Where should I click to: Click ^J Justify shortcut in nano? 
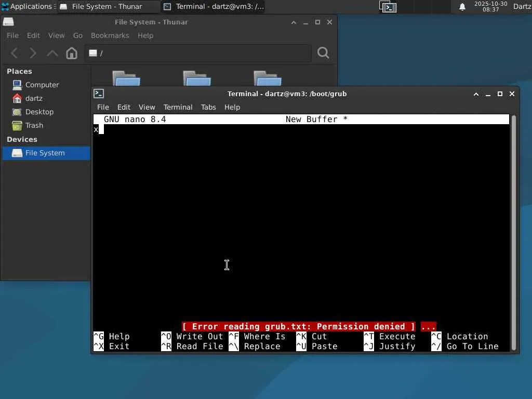(390, 347)
